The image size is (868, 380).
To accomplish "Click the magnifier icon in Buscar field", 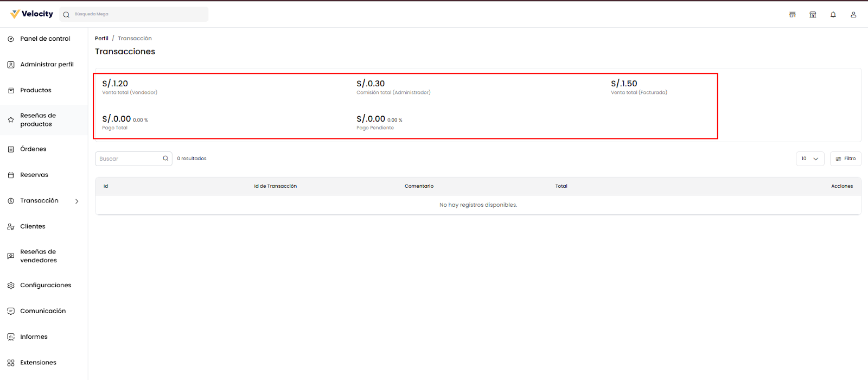I will pyautogui.click(x=165, y=159).
